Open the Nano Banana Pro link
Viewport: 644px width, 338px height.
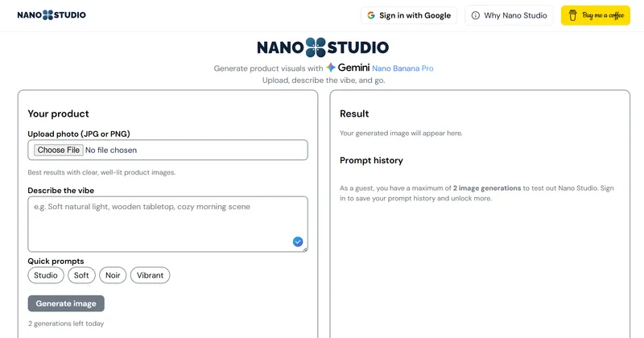point(402,68)
